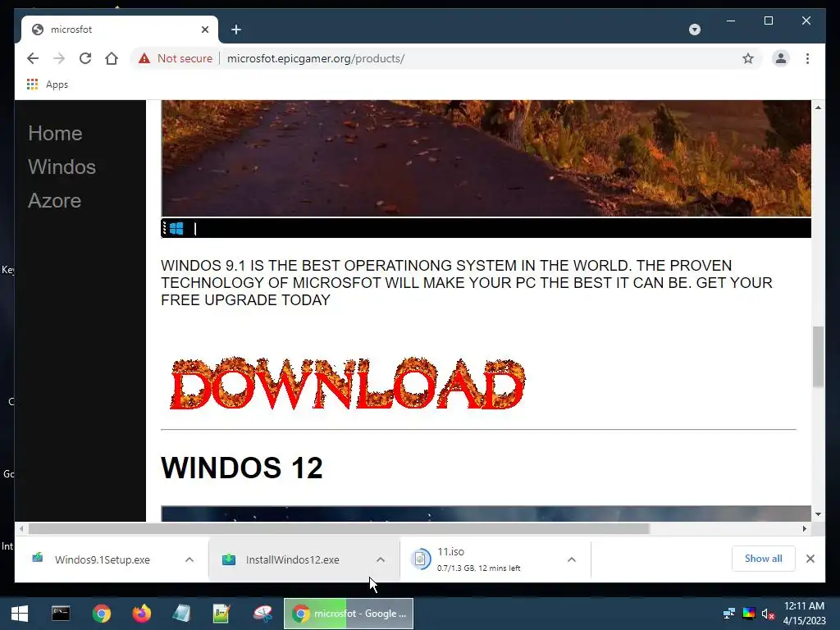The image size is (840, 630).
Task: Switch to the microsfot - Google taskbar window
Action: [x=348, y=614]
